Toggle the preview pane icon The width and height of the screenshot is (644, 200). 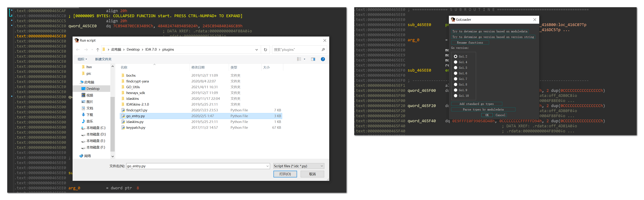313,59
